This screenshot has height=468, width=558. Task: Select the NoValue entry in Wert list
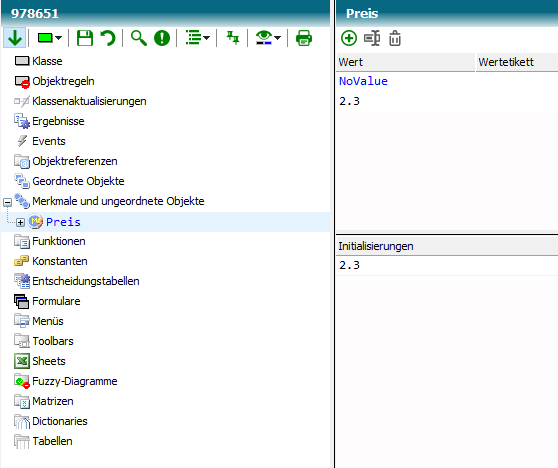[363, 81]
